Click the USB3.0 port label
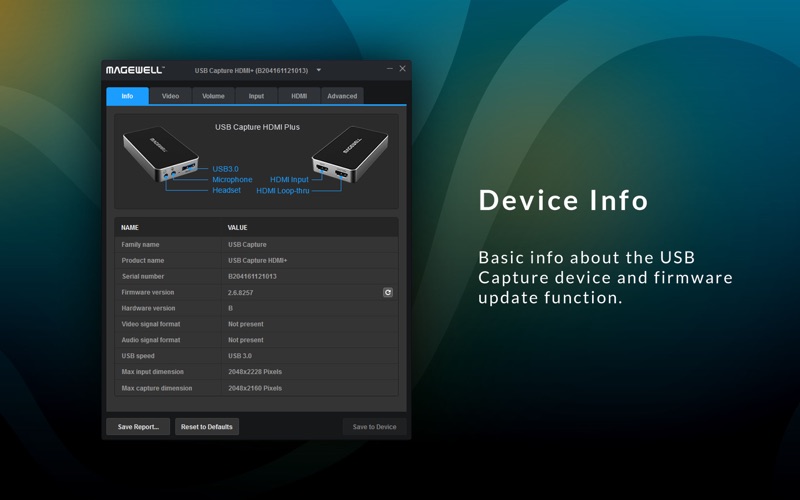 226,169
